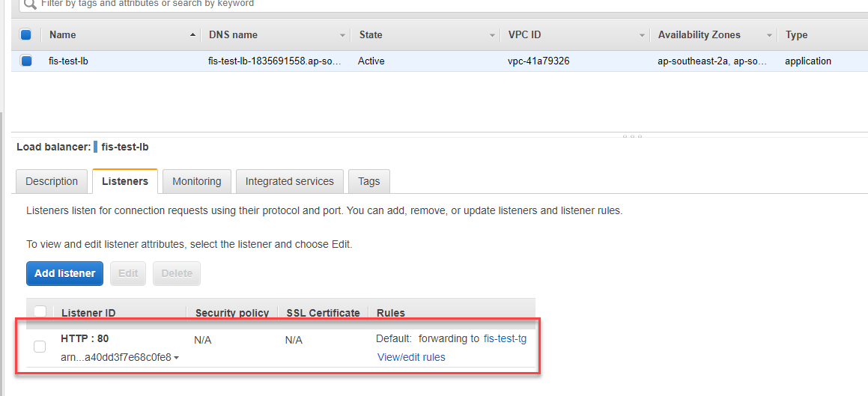This screenshot has width=868, height=396.
Task: Click the State column sort arrow
Action: tap(492, 35)
